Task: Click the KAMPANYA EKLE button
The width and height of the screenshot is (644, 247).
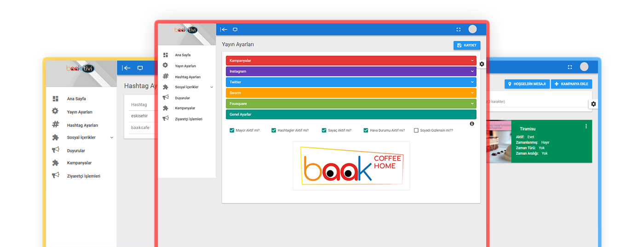Action: coord(571,84)
